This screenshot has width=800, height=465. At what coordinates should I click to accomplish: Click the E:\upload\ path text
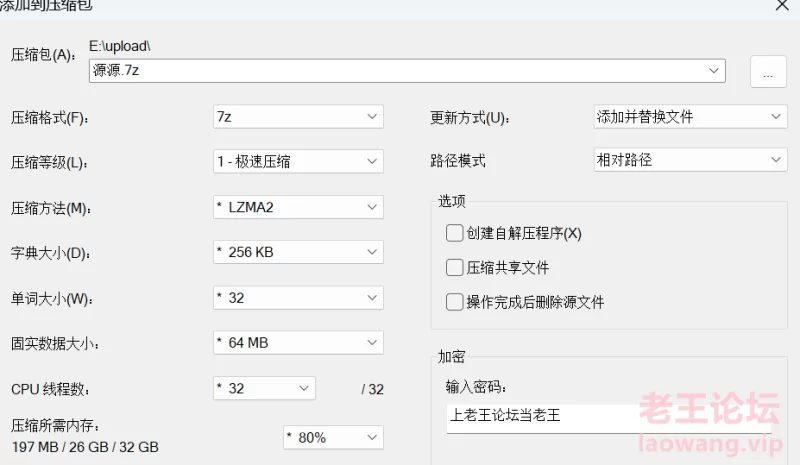click(x=120, y=46)
